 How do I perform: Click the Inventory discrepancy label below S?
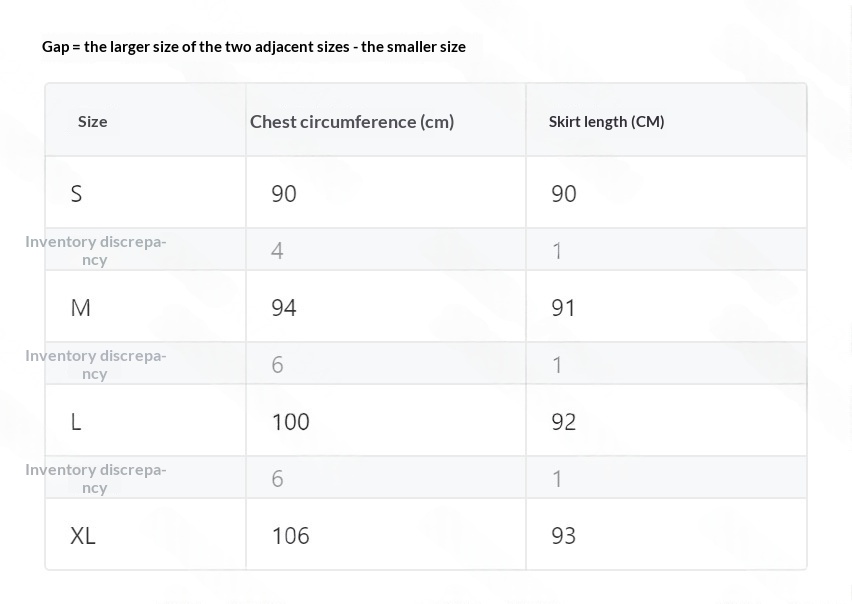coord(96,250)
